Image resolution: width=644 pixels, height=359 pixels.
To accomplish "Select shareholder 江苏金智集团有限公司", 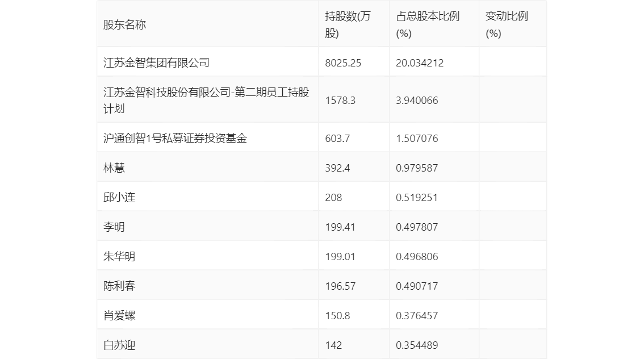I will pos(156,63).
